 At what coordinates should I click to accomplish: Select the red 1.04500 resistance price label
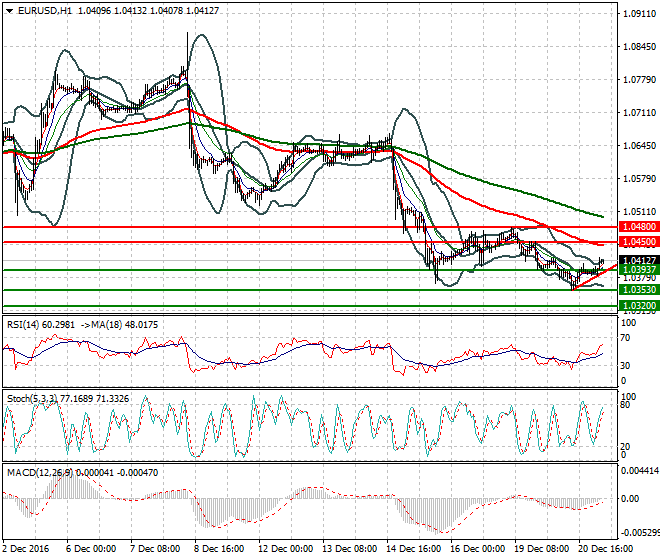(636, 242)
